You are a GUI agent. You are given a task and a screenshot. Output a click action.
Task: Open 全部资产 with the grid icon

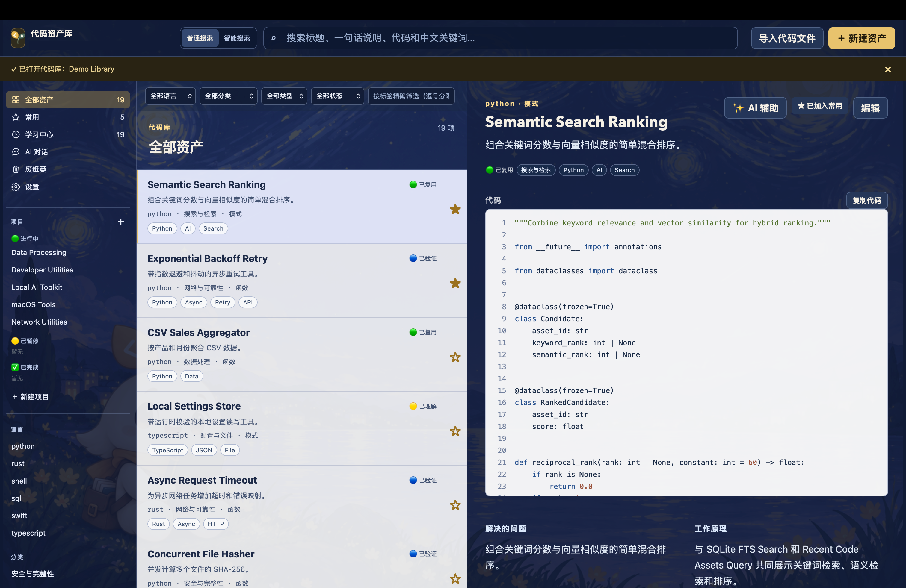tap(68, 100)
